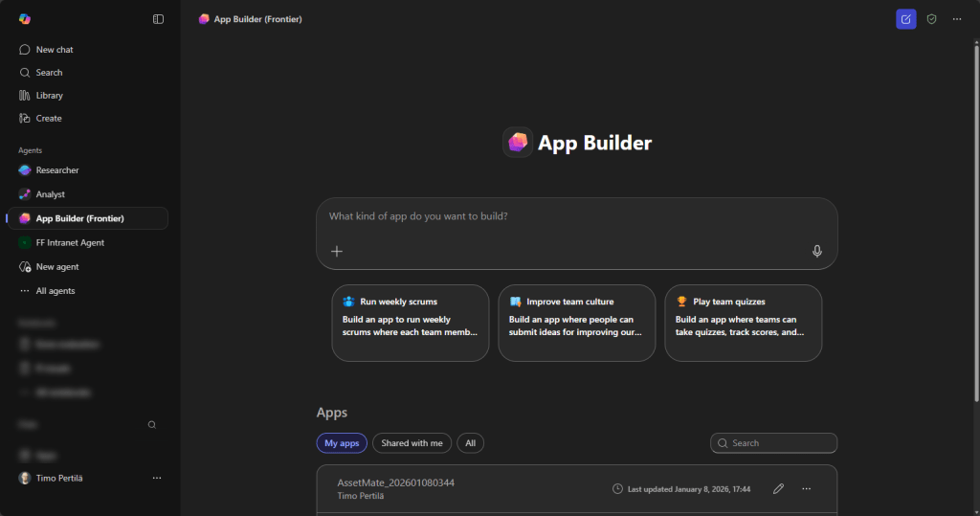The width and height of the screenshot is (980, 516).
Task: Click the shield protection icon
Action: click(x=931, y=19)
